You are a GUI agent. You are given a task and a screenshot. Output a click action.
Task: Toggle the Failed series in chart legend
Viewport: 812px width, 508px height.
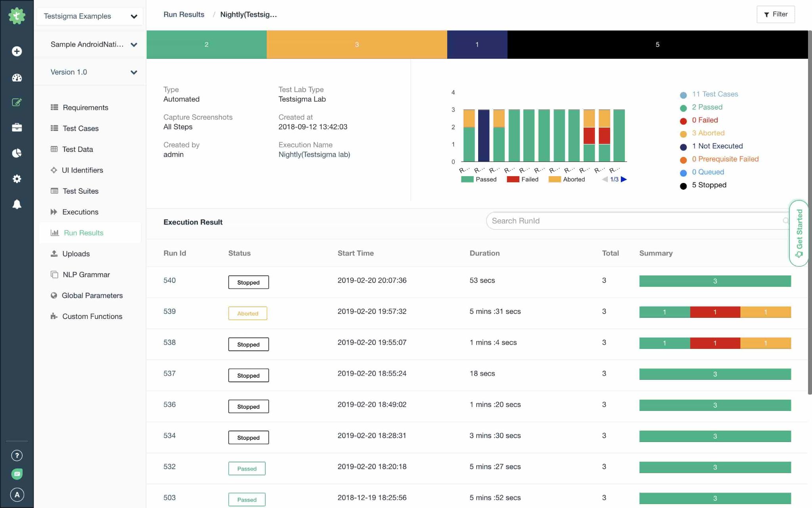[x=522, y=179]
